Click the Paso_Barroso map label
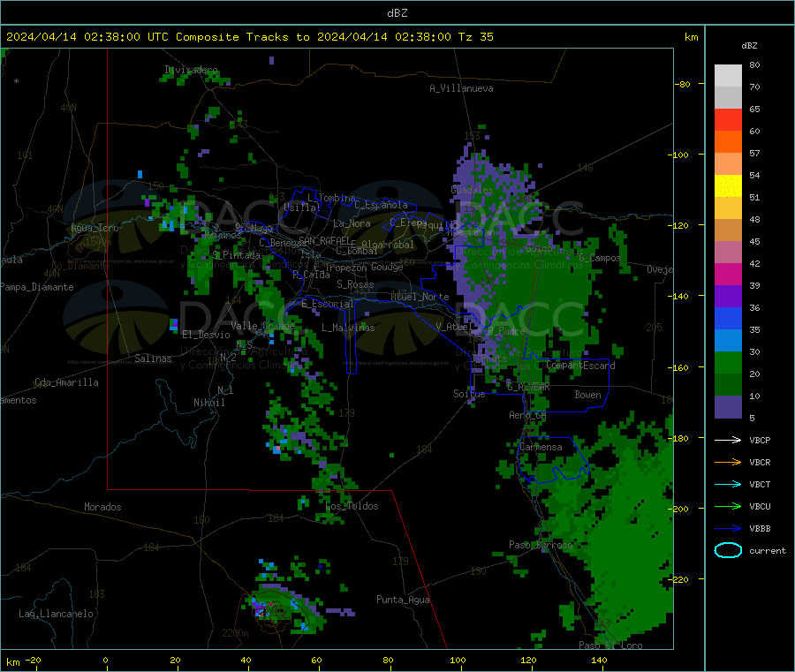This screenshot has width=795, height=672. (541, 545)
